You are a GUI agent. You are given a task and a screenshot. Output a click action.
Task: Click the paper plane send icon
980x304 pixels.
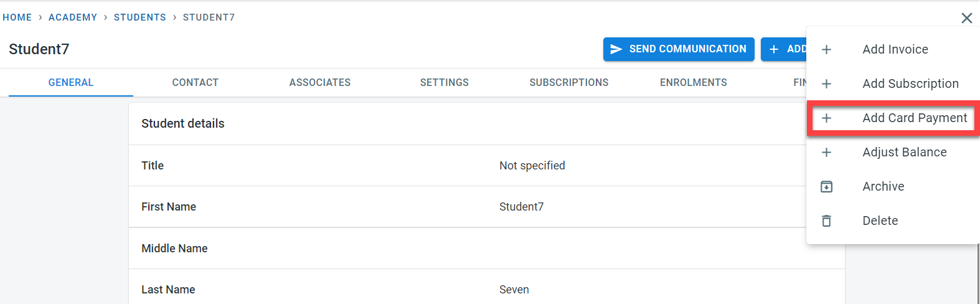tap(616, 49)
